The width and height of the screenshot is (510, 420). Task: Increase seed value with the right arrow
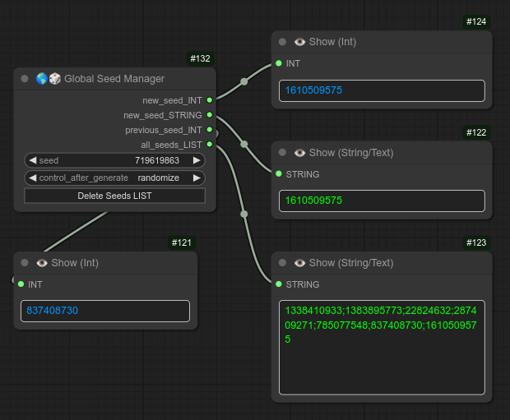(x=197, y=160)
